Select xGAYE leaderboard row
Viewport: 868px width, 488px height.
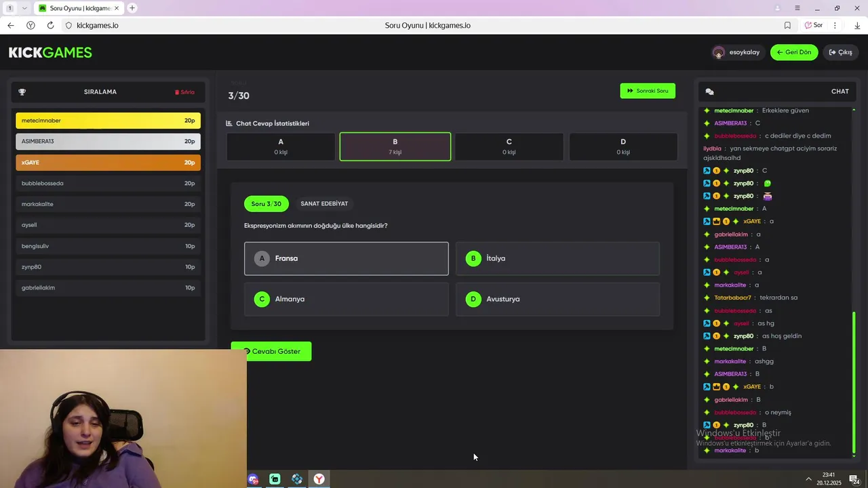coord(108,163)
